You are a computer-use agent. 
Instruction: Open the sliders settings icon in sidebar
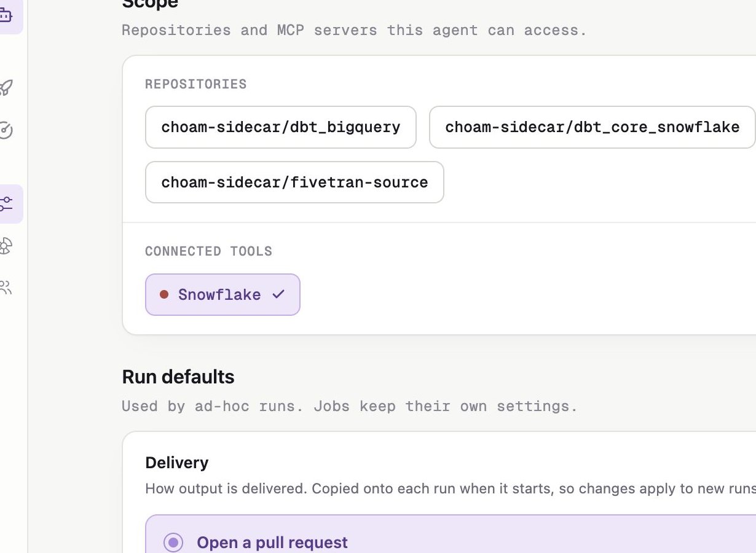7,204
